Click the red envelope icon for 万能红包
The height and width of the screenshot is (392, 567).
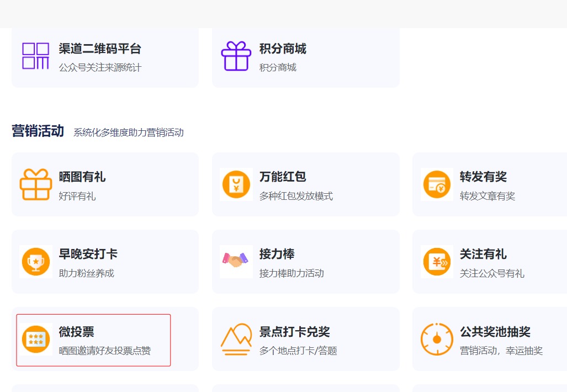236,184
